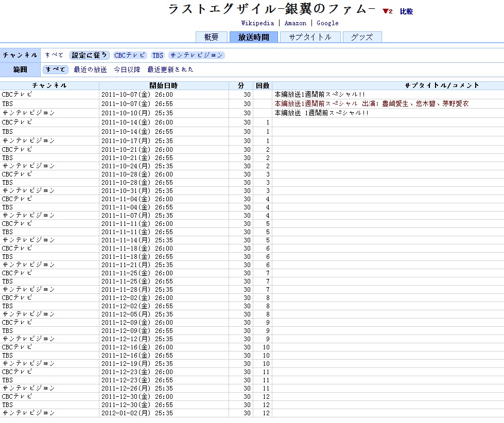Screen dimensions: 504x423
Task: Click subtitle 本編放送 1週間前スペシャル!! in サンテレビジョン row
Action: (x=321, y=113)
